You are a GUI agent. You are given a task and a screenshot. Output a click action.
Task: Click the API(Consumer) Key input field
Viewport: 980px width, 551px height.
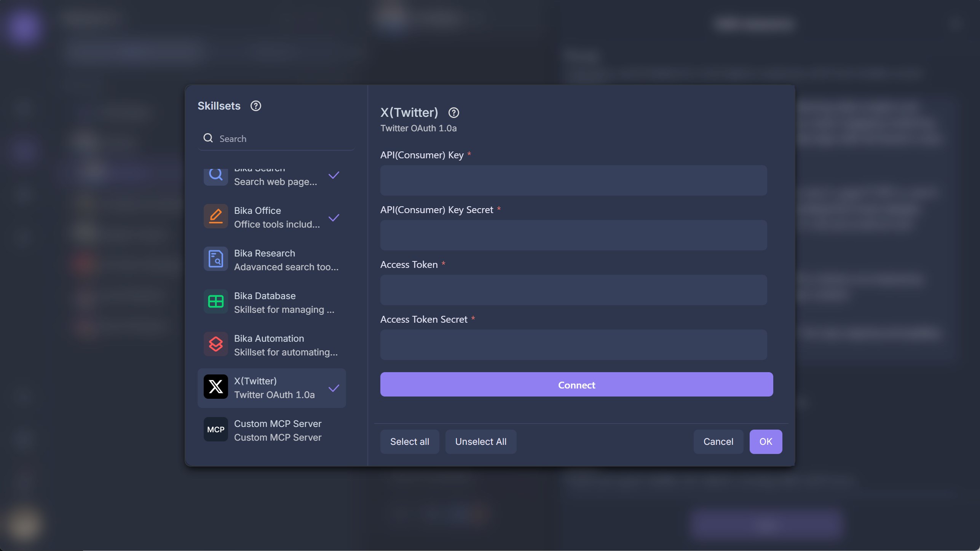point(573,180)
